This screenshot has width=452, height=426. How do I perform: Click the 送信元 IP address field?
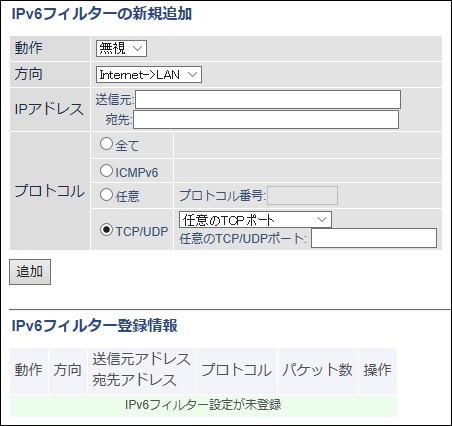pos(268,99)
